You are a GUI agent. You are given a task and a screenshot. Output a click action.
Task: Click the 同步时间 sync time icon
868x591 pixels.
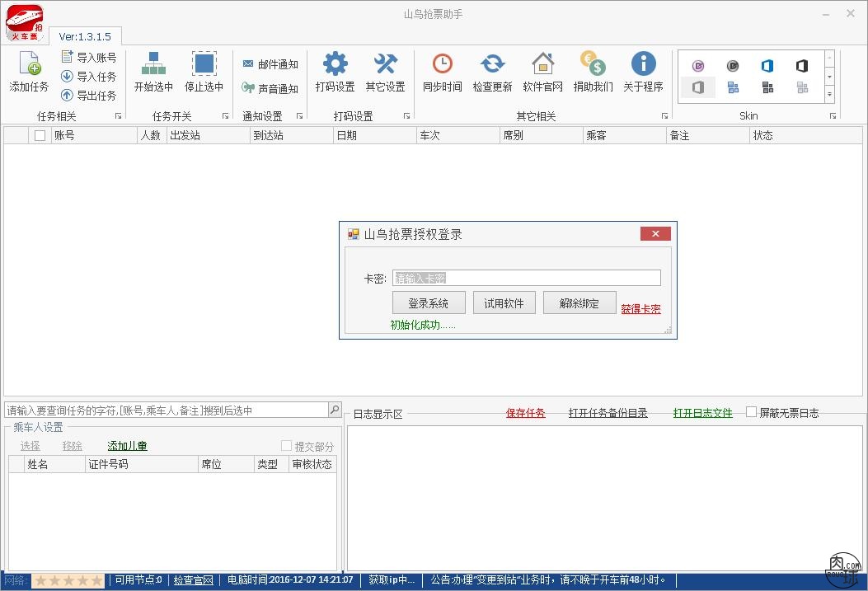coord(442,63)
